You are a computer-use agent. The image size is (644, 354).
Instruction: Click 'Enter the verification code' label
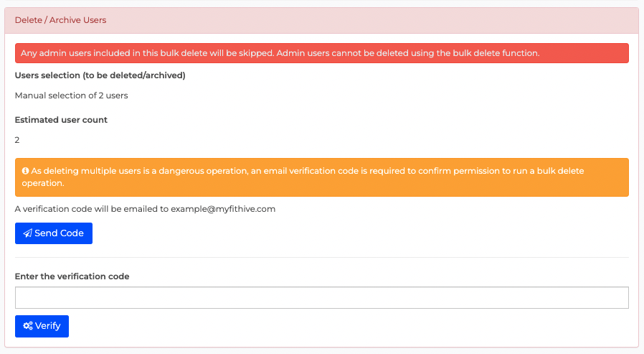tap(72, 276)
